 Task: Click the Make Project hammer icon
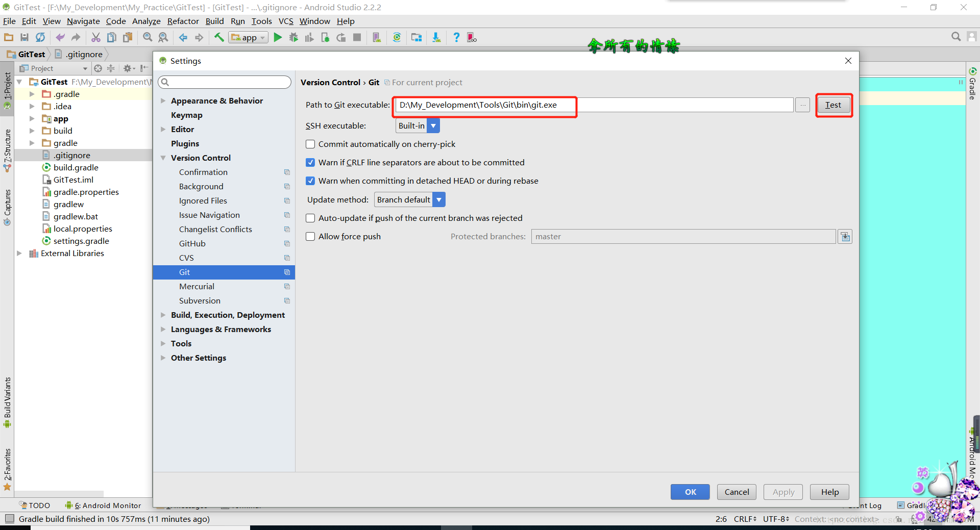pyautogui.click(x=219, y=37)
